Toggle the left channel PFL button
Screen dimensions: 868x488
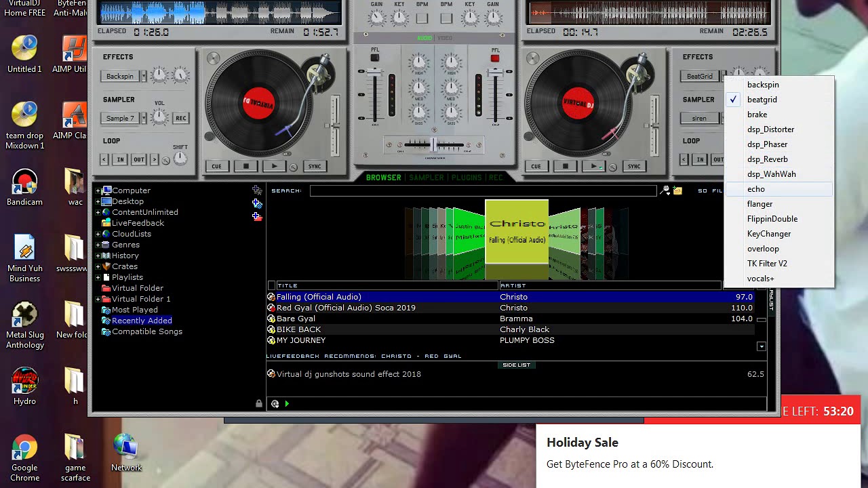374,58
